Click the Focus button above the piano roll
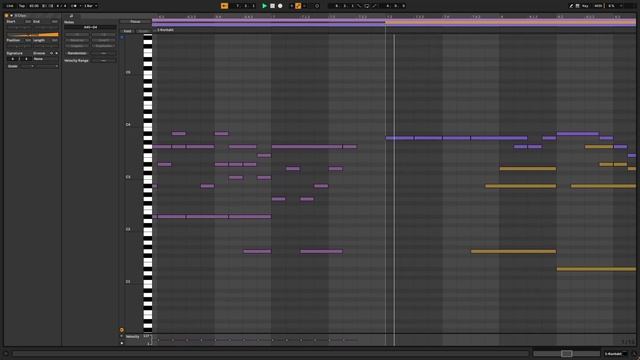 coord(135,22)
